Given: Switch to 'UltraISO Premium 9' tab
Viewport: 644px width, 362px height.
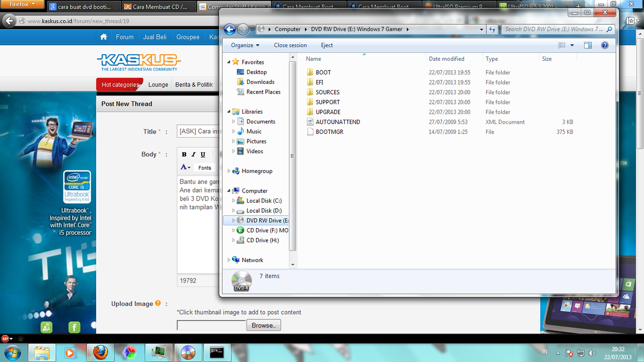Looking at the screenshot, I should coord(458,7).
